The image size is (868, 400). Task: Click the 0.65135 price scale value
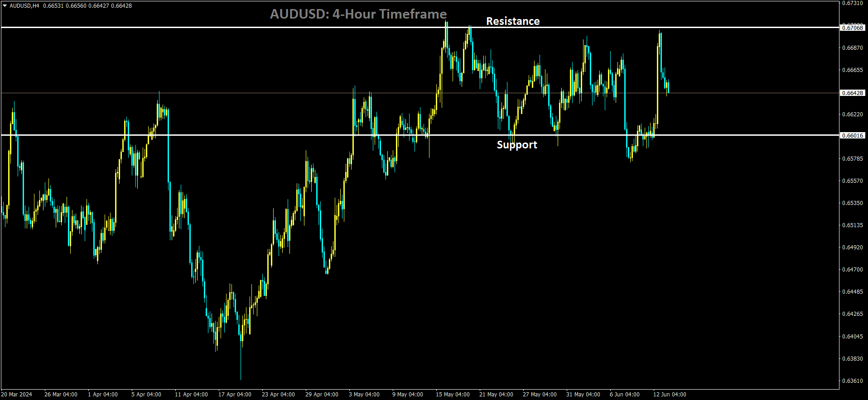point(852,225)
